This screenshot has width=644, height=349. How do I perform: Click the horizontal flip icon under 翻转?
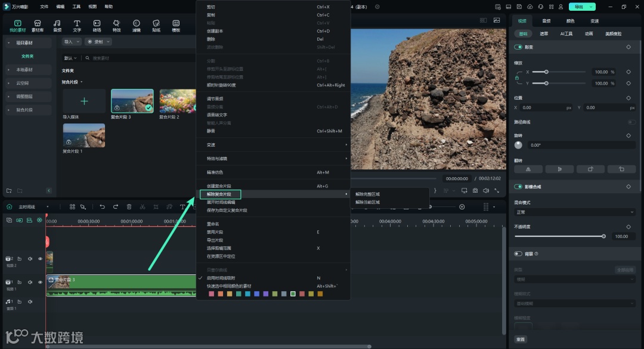(528, 169)
